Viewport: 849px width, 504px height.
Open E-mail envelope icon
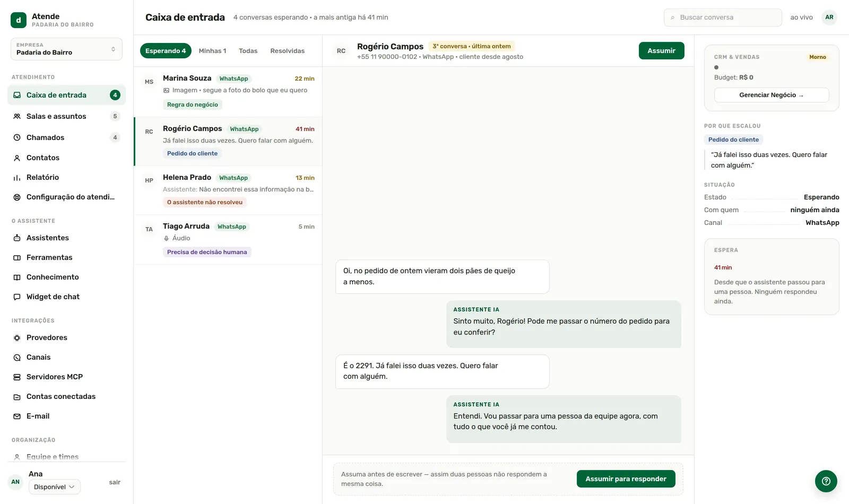(x=17, y=416)
